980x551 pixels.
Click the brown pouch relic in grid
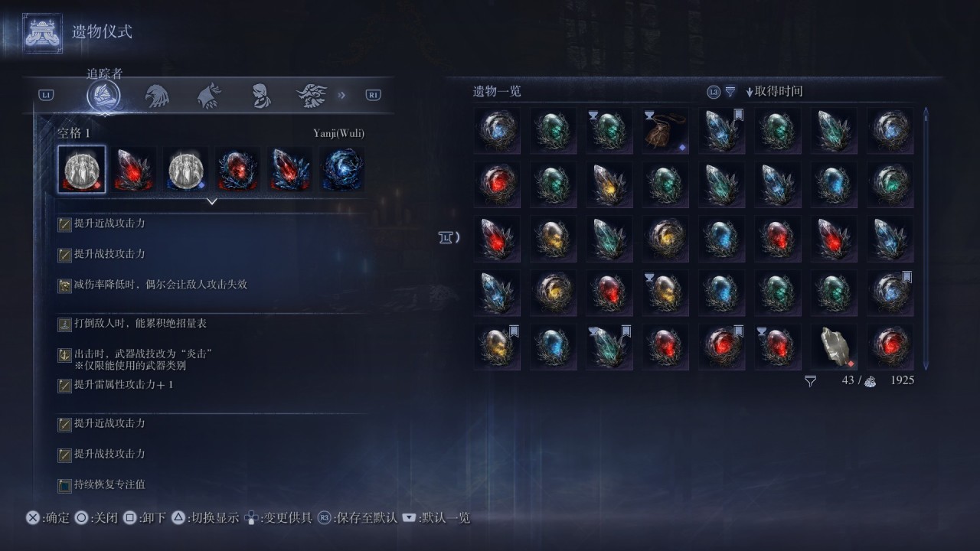665,130
